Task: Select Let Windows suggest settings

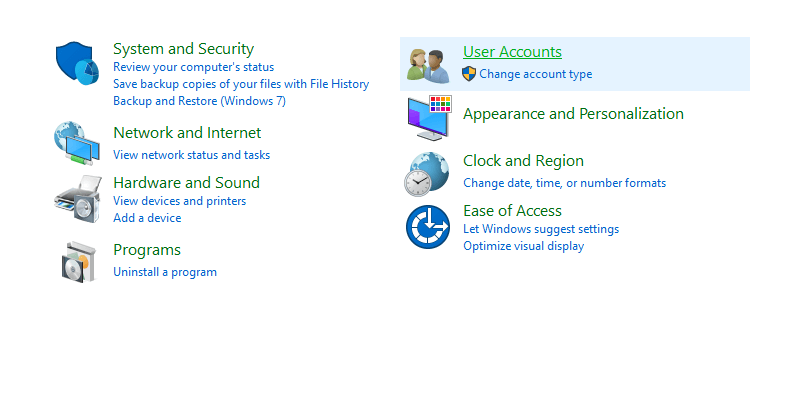Action: (541, 229)
